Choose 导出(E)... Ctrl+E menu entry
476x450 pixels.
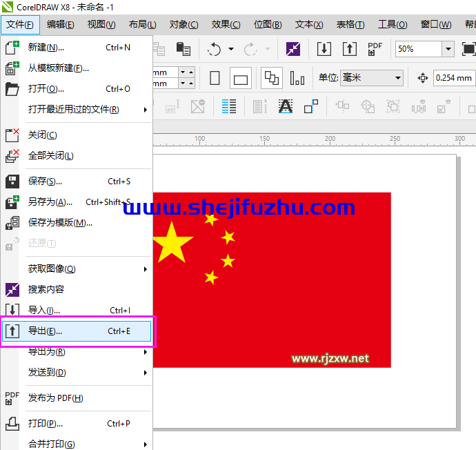[77, 331]
